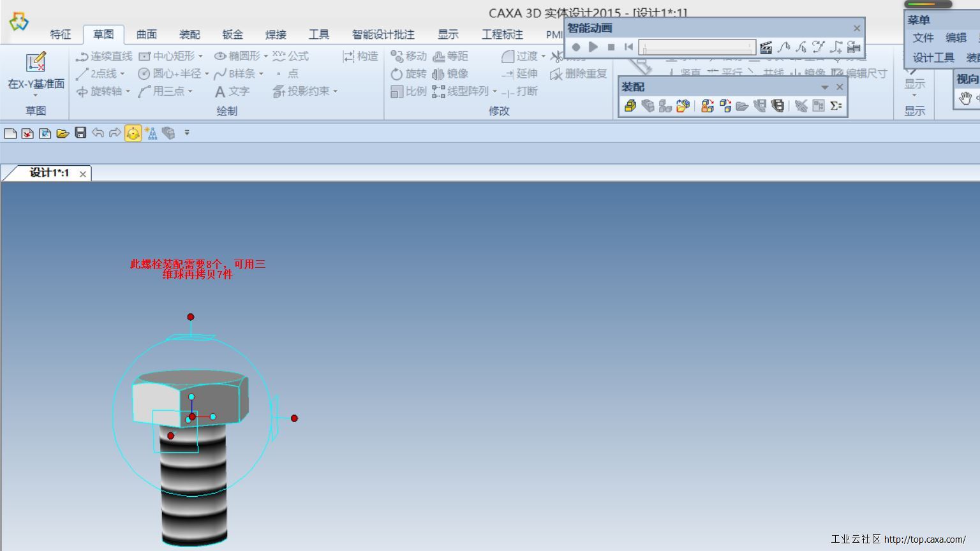
Task: Click the clapperboard animation icon
Action: click(x=766, y=47)
